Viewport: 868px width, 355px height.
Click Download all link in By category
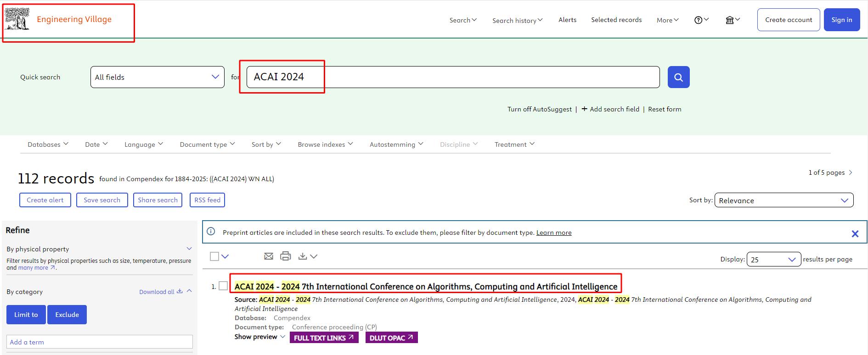point(161,292)
